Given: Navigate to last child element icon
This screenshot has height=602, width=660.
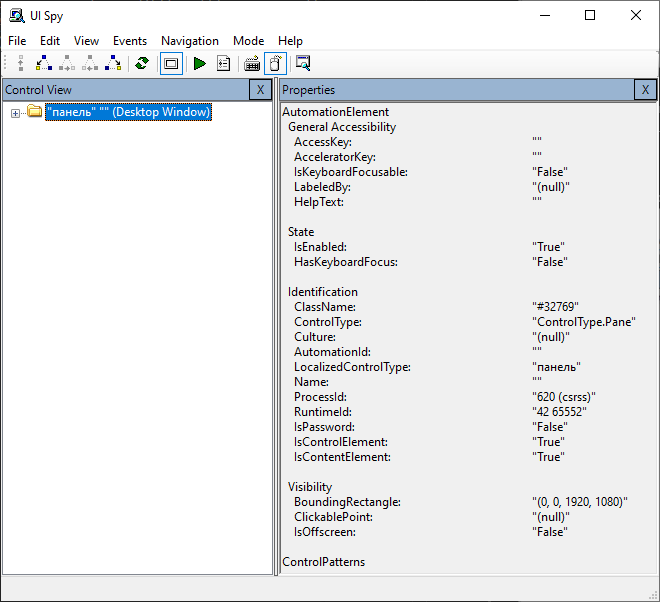Looking at the screenshot, I should (x=113, y=63).
